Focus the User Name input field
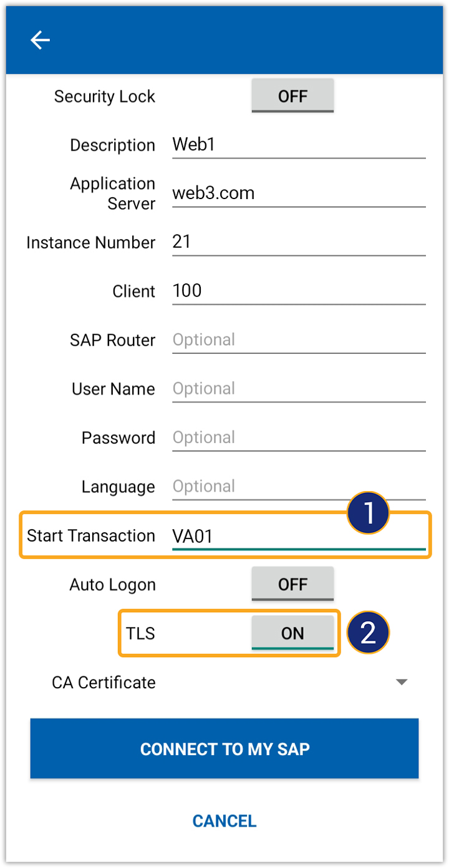The height and width of the screenshot is (868, 449). click(x=298, y=389)
